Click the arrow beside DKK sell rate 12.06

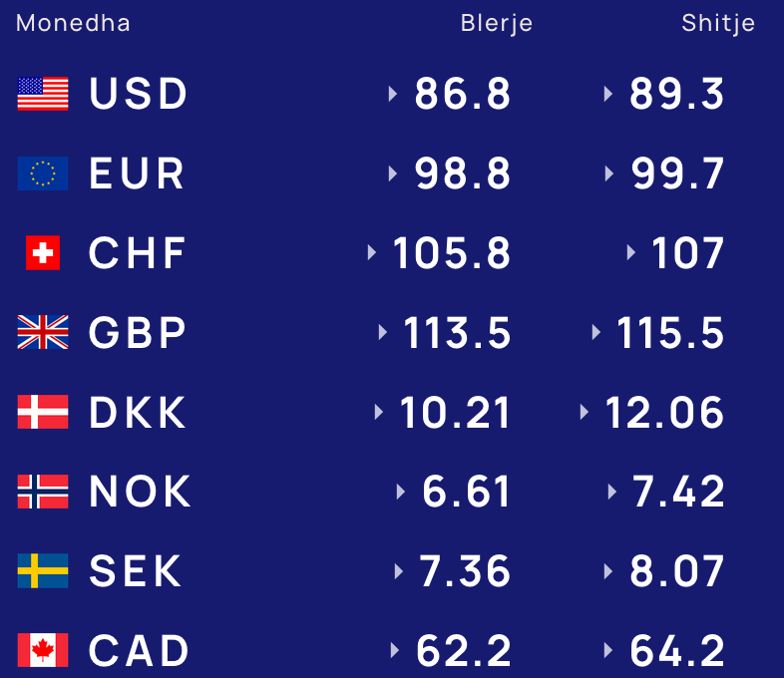pos(584,412)
